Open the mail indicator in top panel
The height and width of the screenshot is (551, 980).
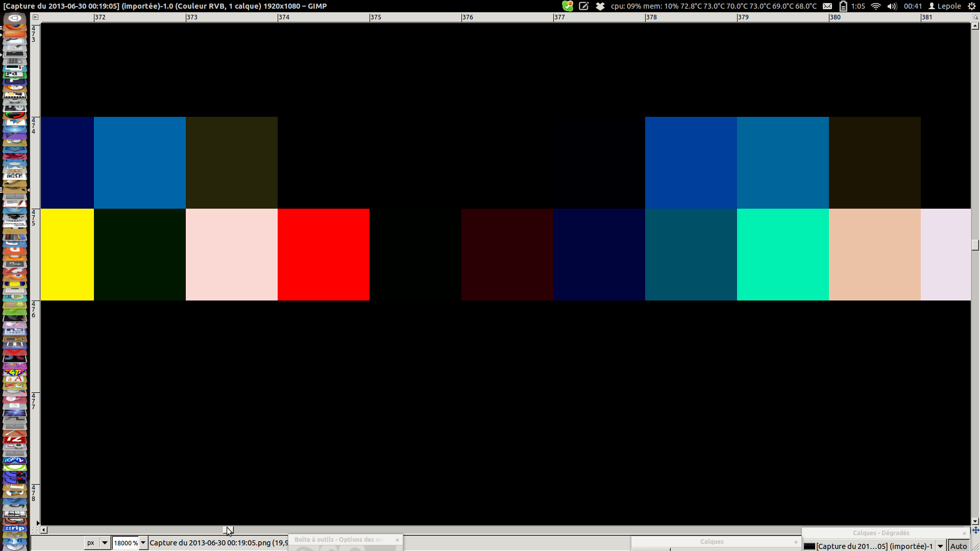tap(827, 6)
